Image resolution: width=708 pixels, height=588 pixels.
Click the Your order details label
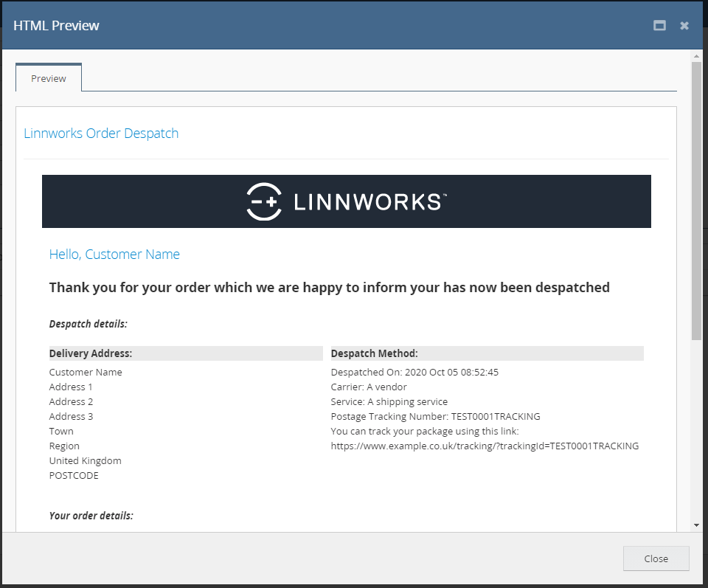pos(91,516)
